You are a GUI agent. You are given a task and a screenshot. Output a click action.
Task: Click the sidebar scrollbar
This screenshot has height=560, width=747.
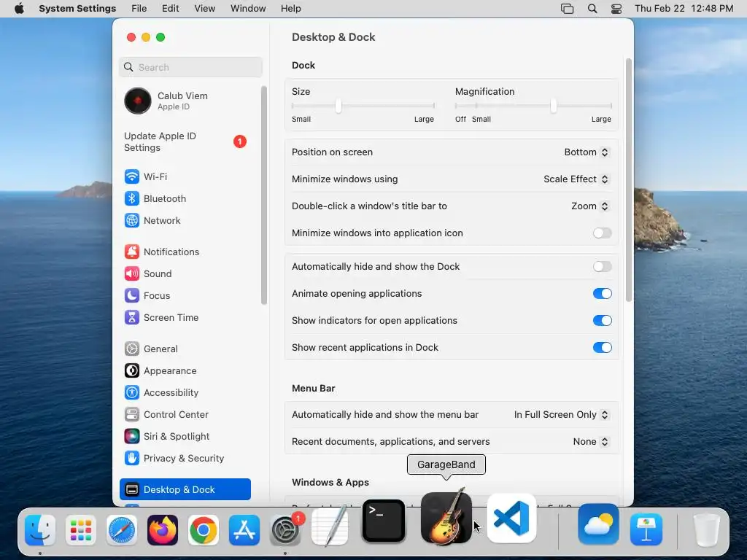264,195
